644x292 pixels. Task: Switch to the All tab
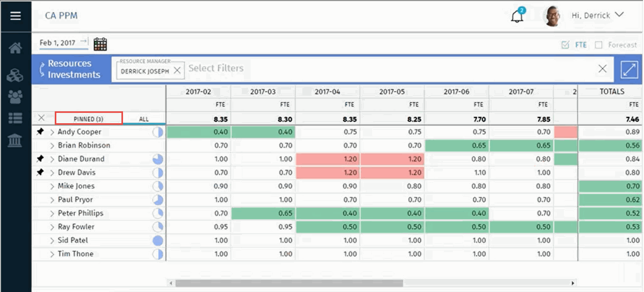coord(144,119)
